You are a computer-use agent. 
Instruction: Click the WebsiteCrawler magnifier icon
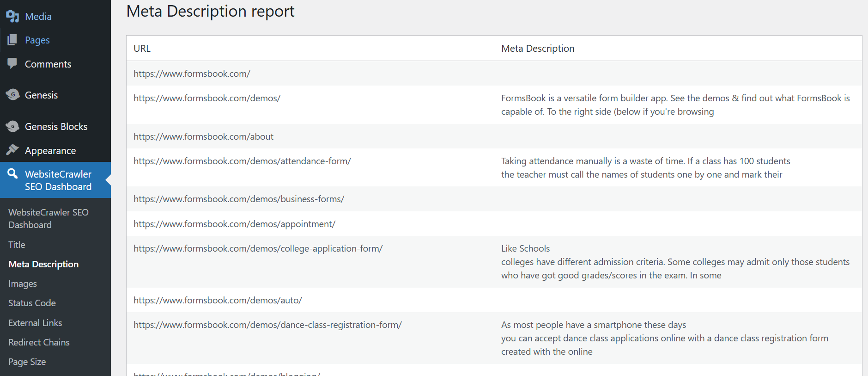point(12,174)
